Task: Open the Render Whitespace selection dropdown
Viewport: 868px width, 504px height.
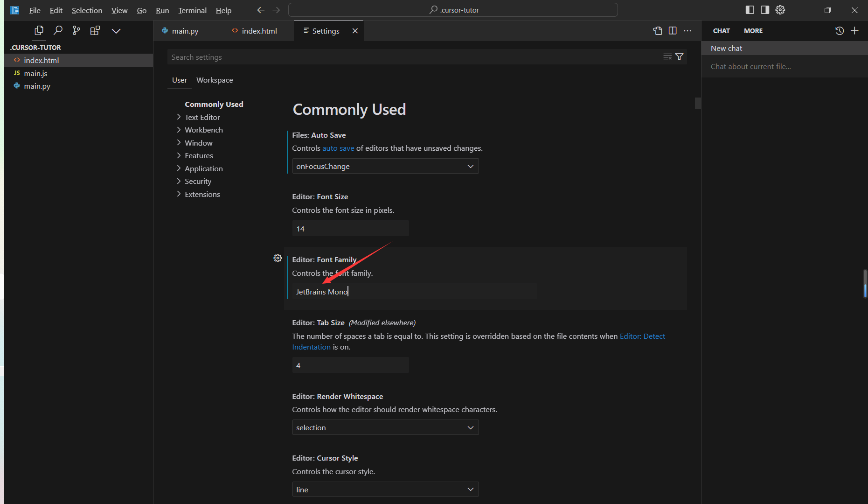Action: point(385,427)
